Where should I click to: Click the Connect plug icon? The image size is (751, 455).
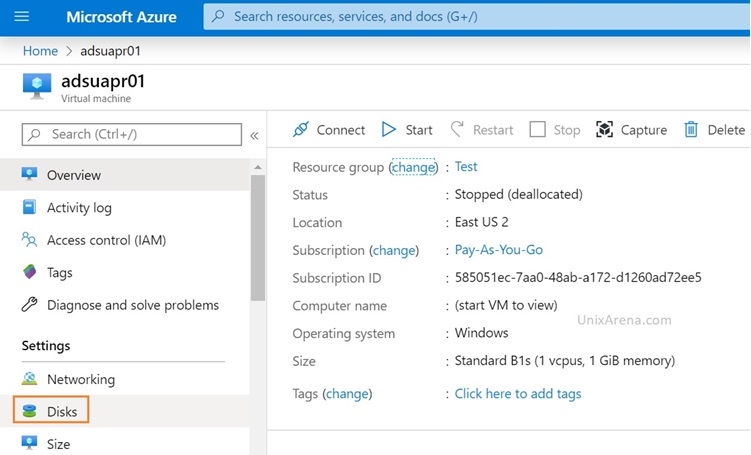pos(301,129)
